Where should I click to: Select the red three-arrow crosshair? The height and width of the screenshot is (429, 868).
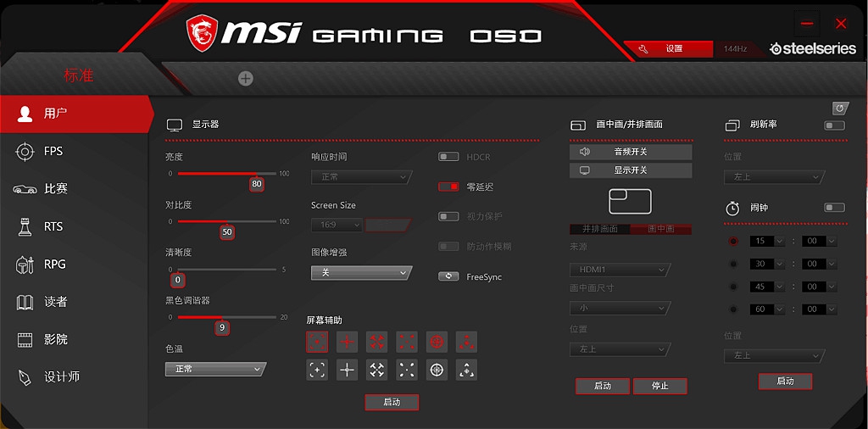pyautogui.click(x=467, y=342)
